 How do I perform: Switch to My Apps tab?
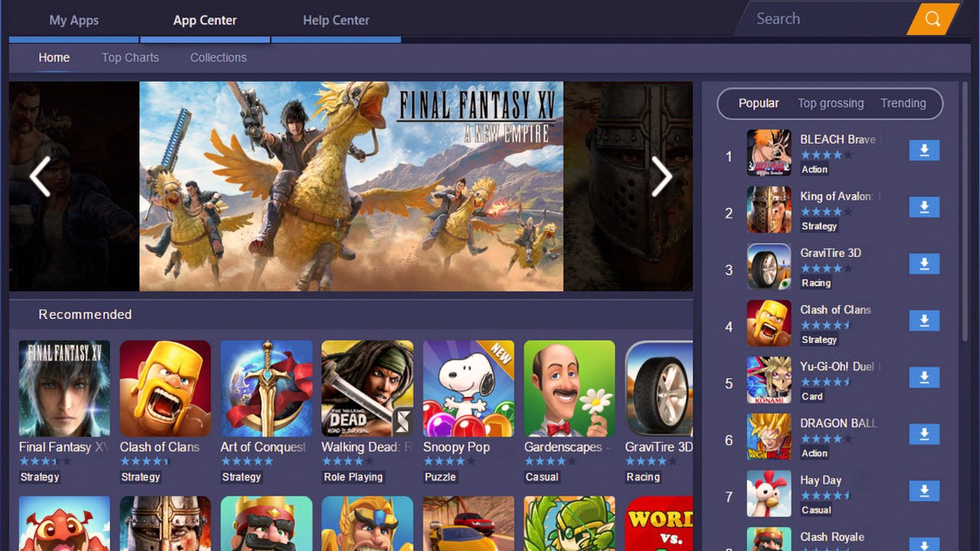(73, 20)
